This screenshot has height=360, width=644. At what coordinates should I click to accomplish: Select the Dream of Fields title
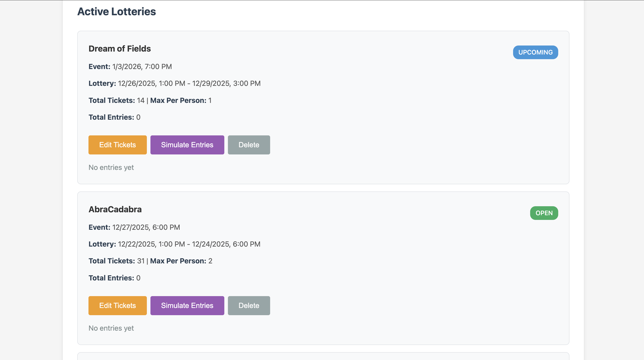(119, 48)
